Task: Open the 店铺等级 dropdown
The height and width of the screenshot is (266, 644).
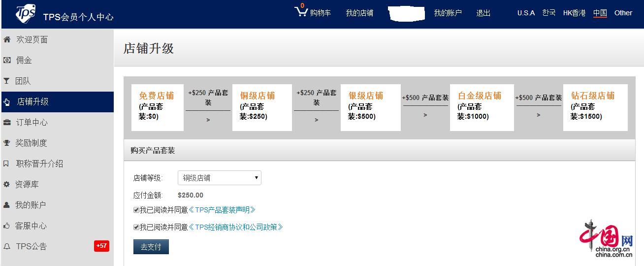Action: (x=219, y=178)
